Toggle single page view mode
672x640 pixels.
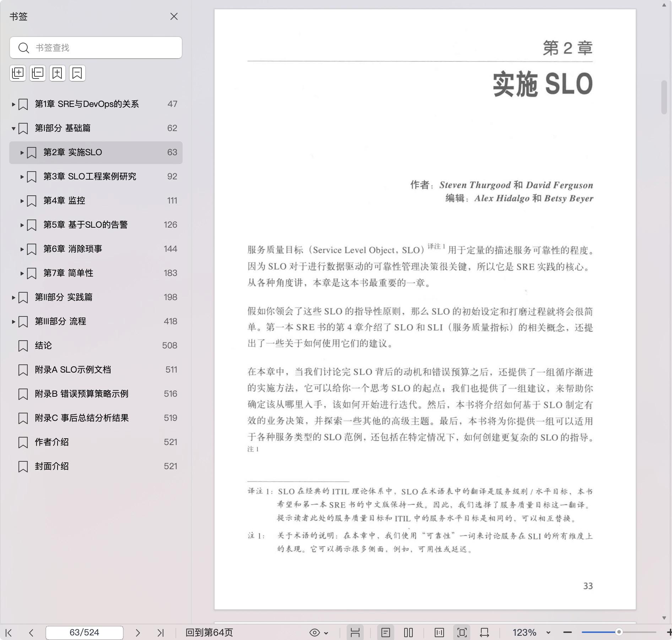386,633
